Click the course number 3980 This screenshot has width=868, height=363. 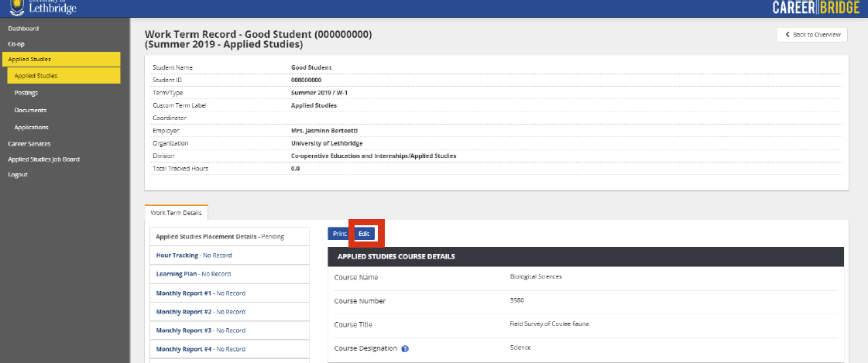[x=516, y=300]
